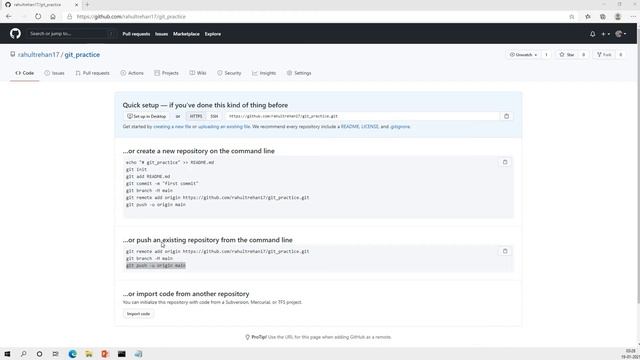The image size is (640, 360).
Task: Switch to the Code tab
Action: 24,73
